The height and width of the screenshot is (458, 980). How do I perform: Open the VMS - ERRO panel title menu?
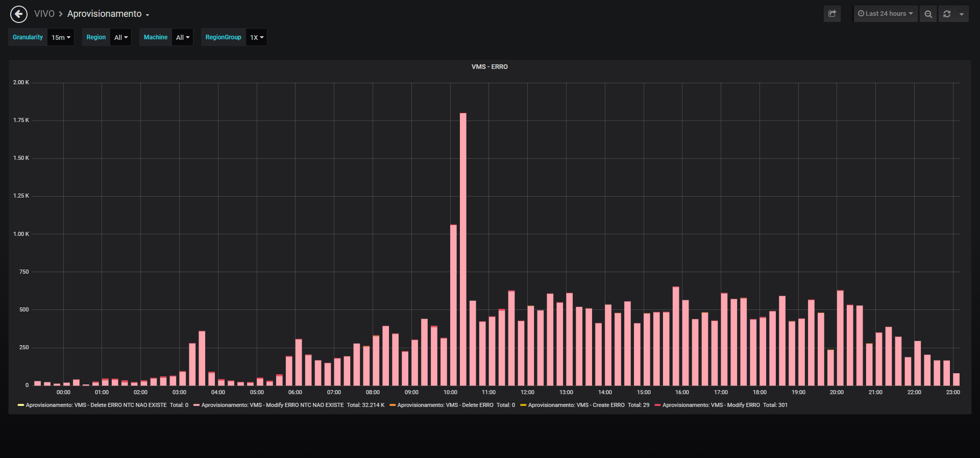[489, 67]
